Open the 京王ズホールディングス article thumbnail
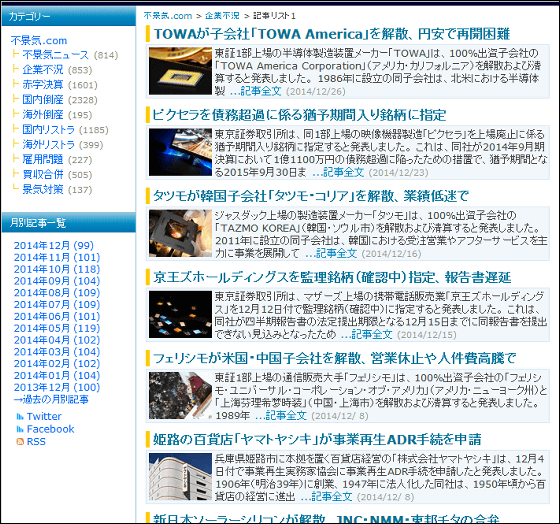 click(180, 314)
